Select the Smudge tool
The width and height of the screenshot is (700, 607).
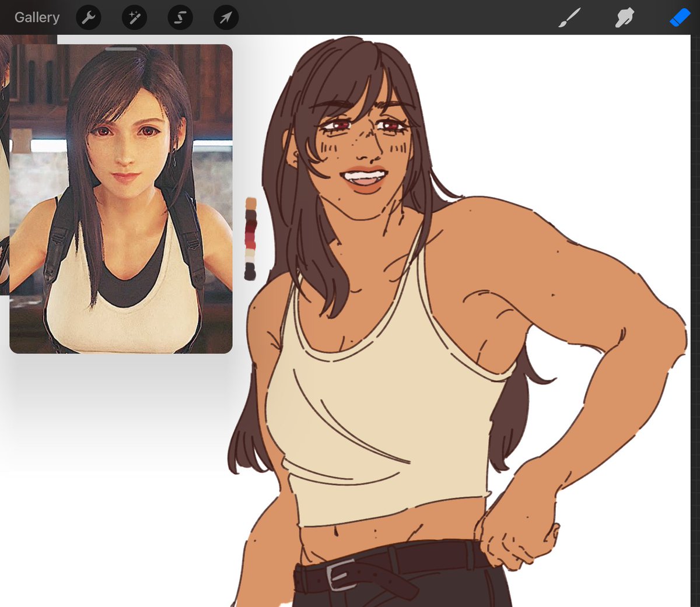point(624,17)
